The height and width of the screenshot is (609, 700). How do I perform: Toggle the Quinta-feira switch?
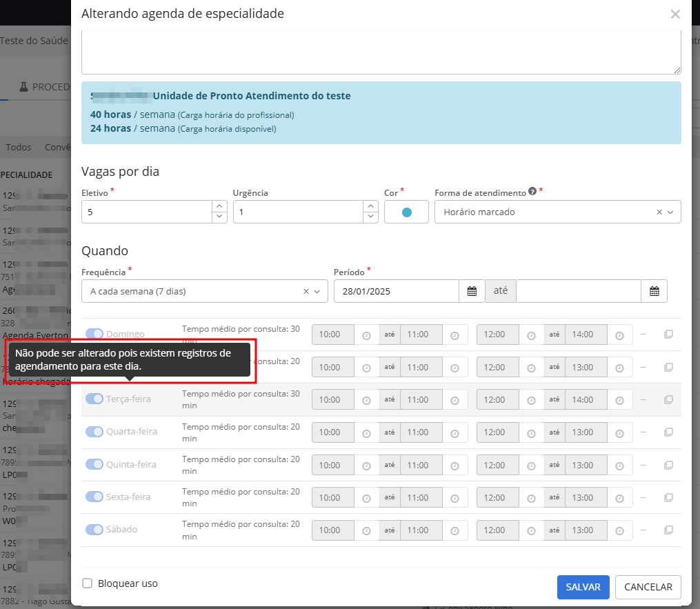(x=94, y=464)
